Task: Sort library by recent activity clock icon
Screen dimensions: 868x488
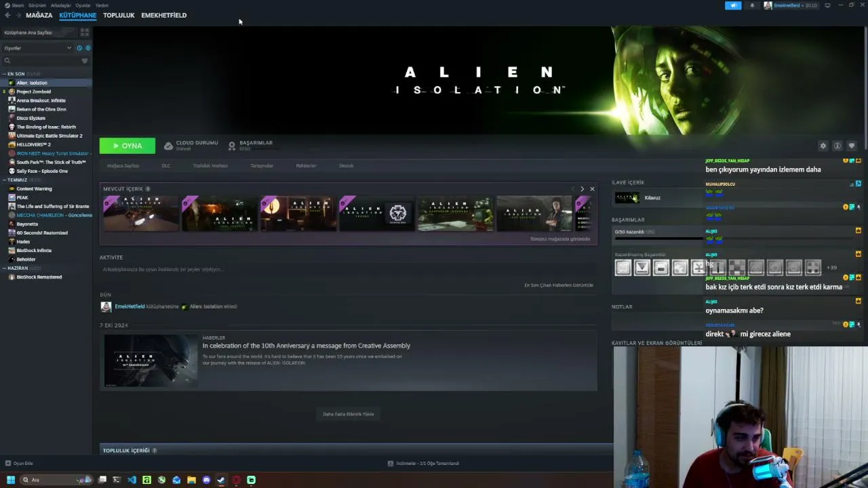Action: 79,48
